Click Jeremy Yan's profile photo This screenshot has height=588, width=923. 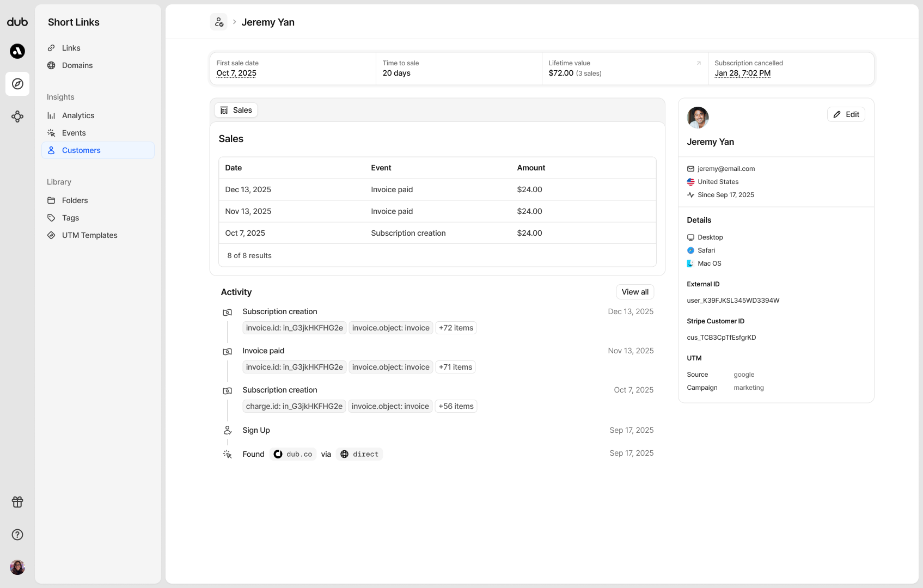[x=698, y=118]
